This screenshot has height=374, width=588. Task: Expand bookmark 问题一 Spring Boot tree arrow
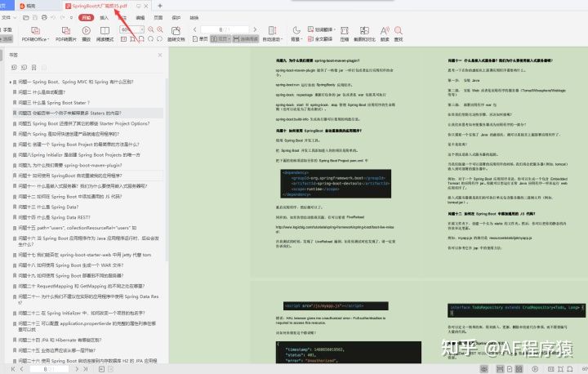click(10, 82)
